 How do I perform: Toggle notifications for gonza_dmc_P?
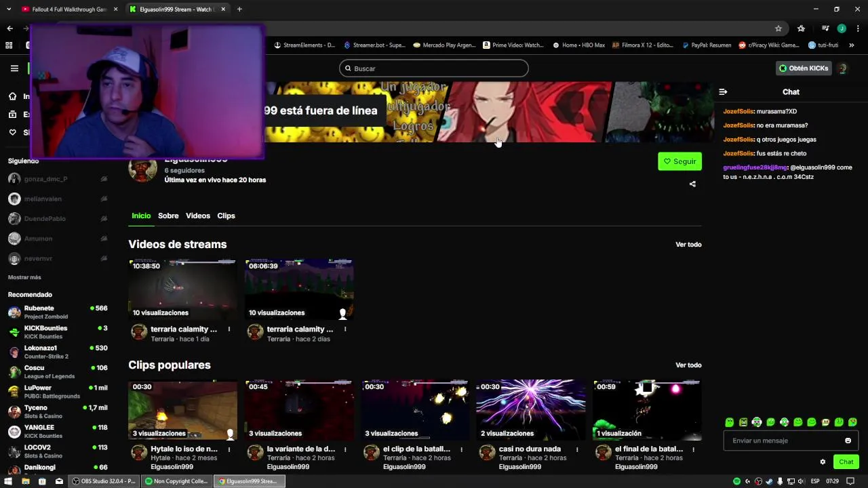(x=104, y=179)
